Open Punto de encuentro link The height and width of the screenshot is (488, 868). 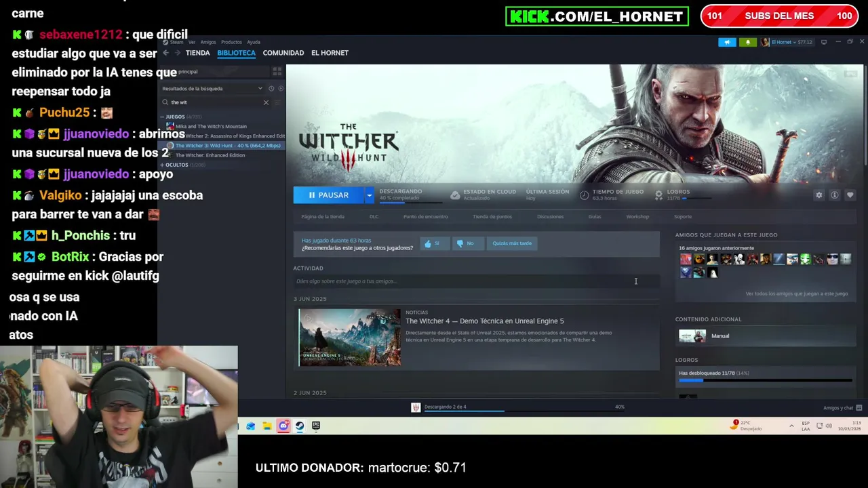point(425,217)
